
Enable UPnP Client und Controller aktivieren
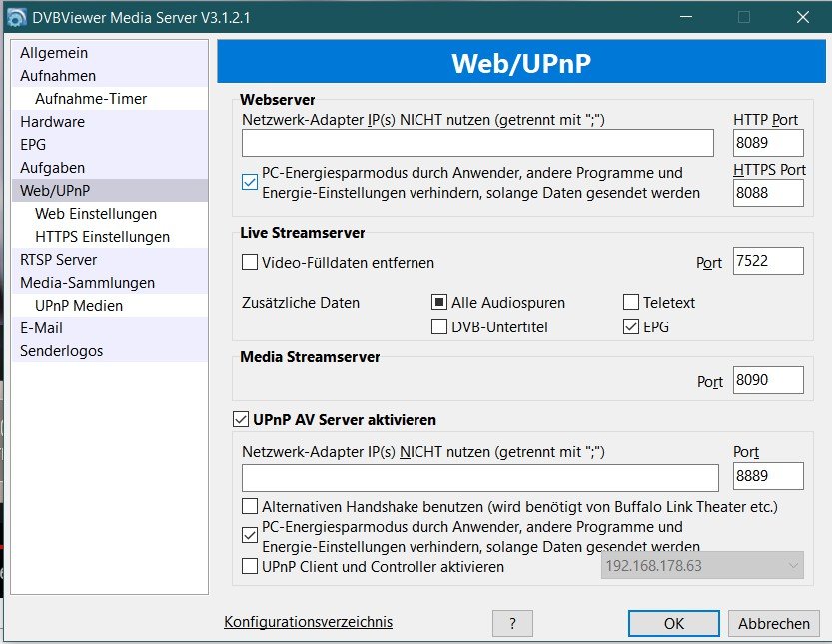pos(250,567)
